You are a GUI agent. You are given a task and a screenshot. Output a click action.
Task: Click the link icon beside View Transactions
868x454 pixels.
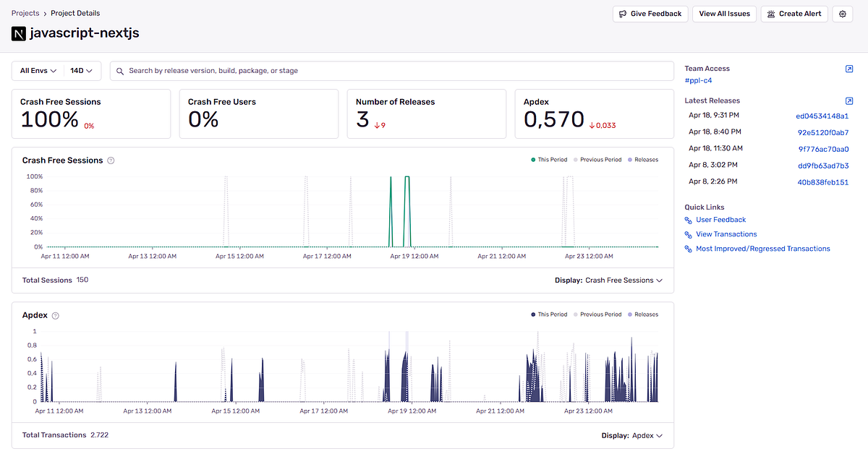687,234
